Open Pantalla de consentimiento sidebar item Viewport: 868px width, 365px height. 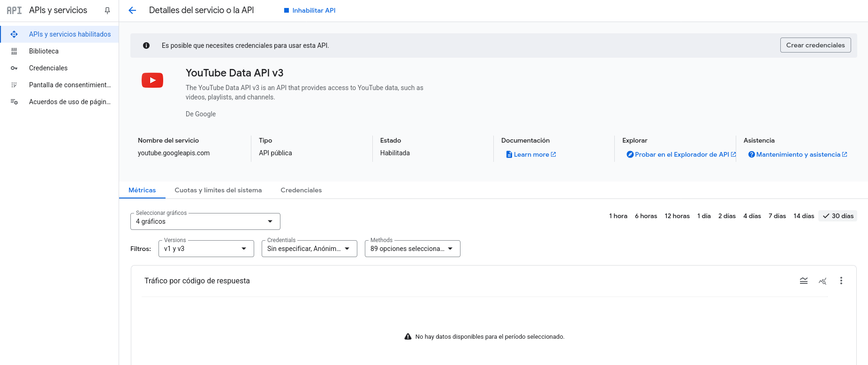tap(60, 85)
